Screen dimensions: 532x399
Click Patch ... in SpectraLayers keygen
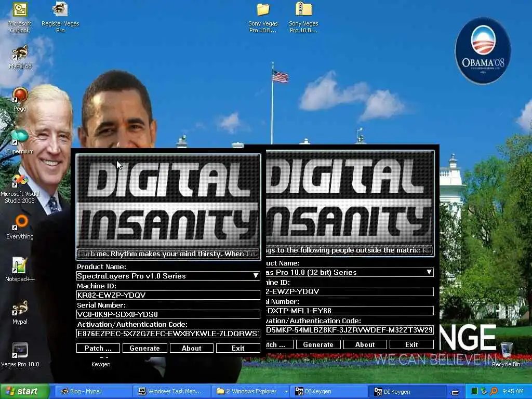point(98,348)
